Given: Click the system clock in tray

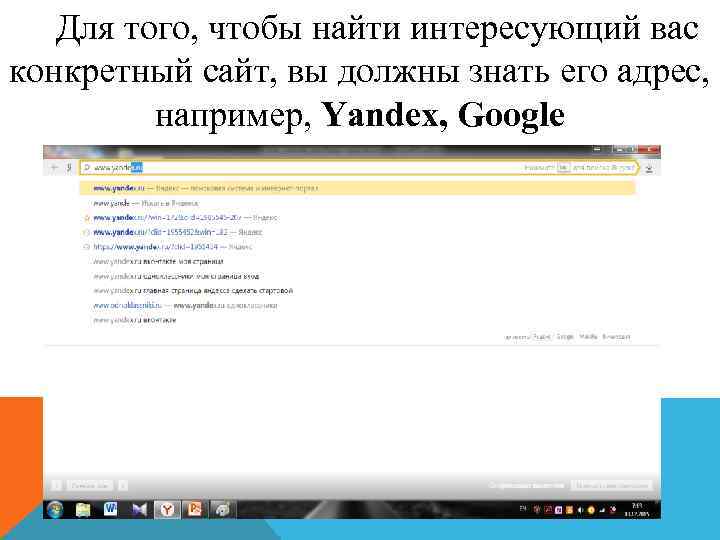Looking at the screenshot, I should 636,510.
